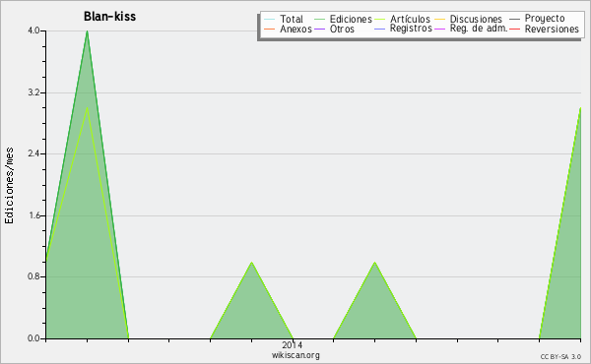Click the Total legend entry

coord(284,19)
